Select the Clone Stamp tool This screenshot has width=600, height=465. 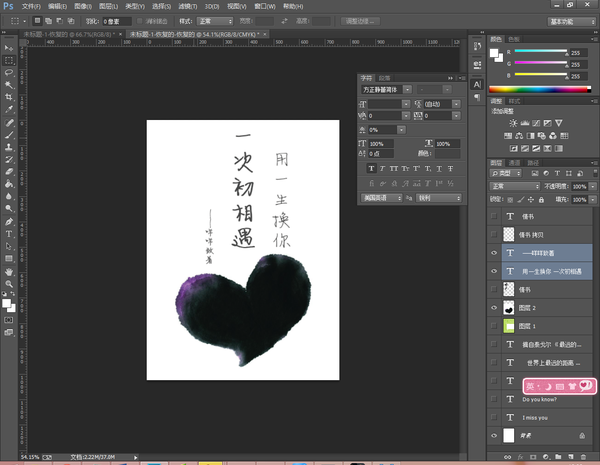(9, 147)
